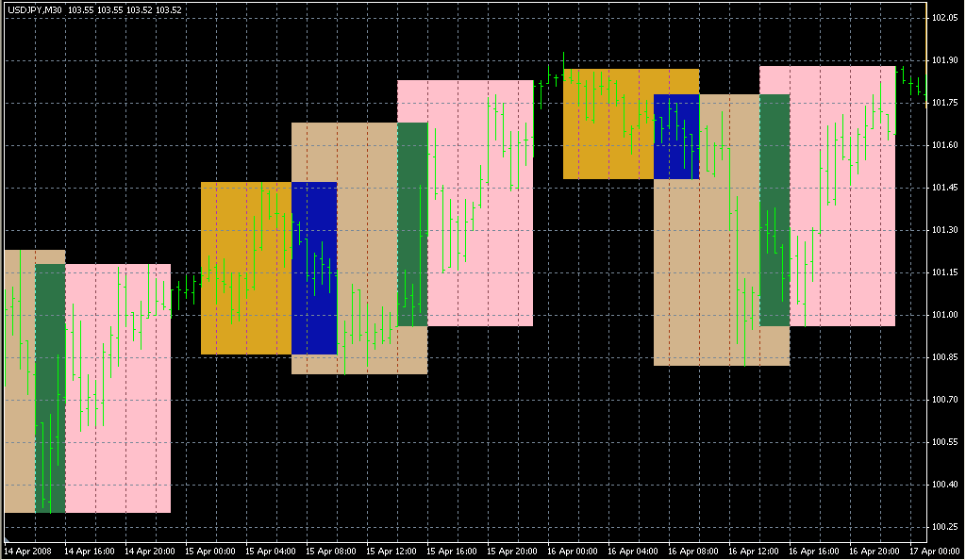This screenshot has height=560, width=966.
Task: Click the 15 Apr 00:00 time label
Action: point(210,552)
